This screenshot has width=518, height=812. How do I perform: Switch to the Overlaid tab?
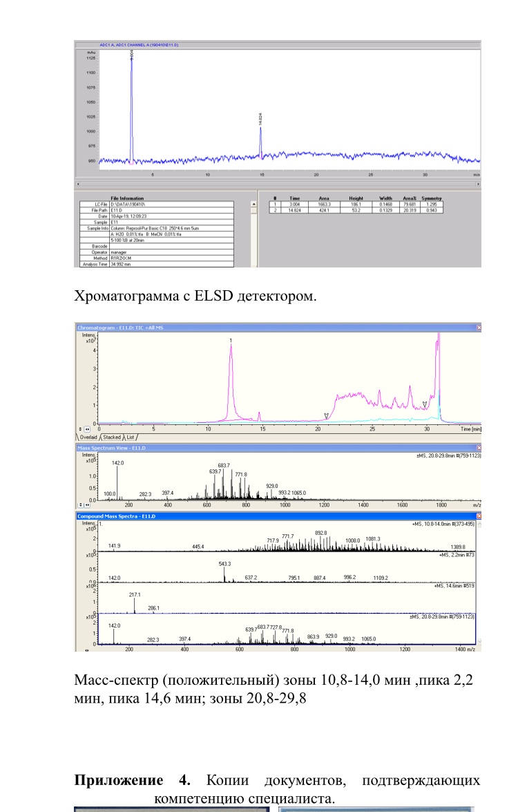(x=88, y=437)
